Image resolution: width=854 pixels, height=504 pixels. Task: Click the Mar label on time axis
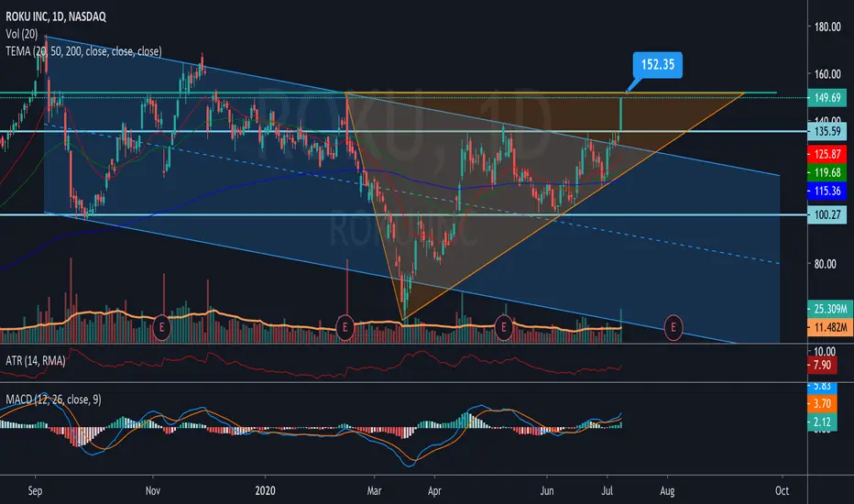coord(374,491)
